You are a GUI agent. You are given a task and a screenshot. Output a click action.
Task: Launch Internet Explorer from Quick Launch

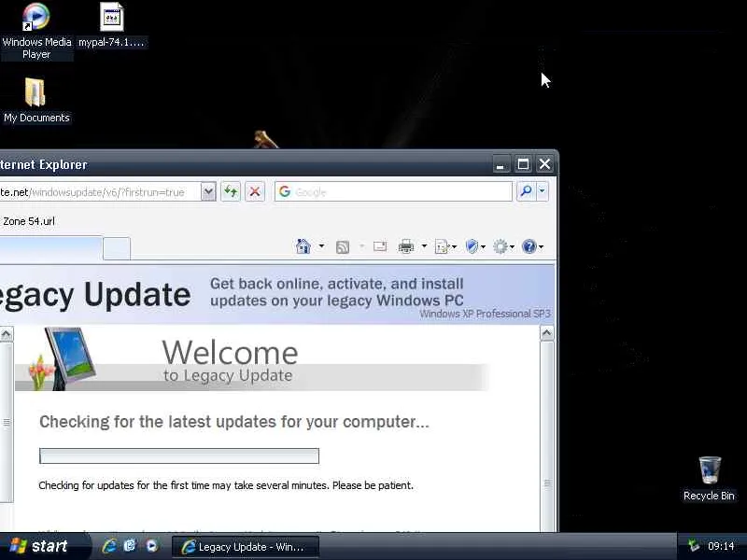pyautogui.click(x=109, y=546)
